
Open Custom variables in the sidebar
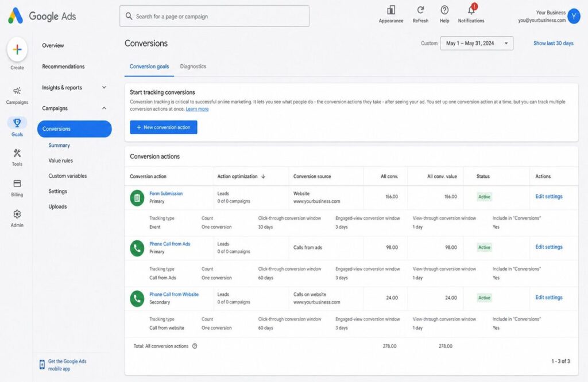tap(68, 176)
